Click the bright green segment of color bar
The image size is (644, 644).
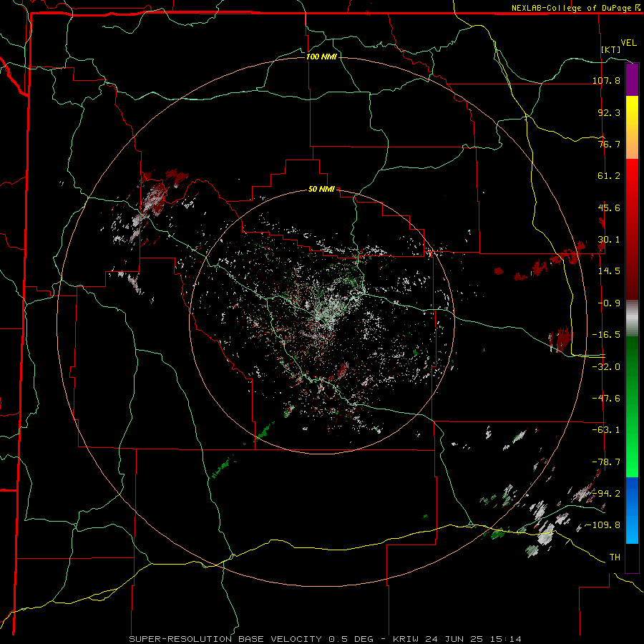coord(632,406)
